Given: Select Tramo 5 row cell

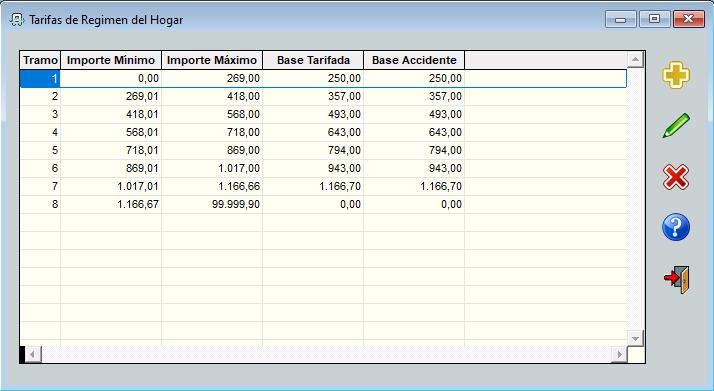Looking at the screenshot, I should point(40,150).
